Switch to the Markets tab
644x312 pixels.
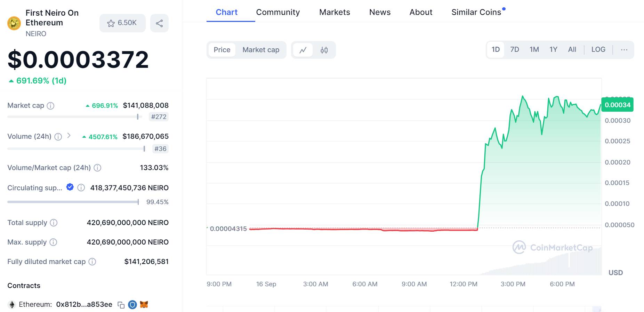335,12
